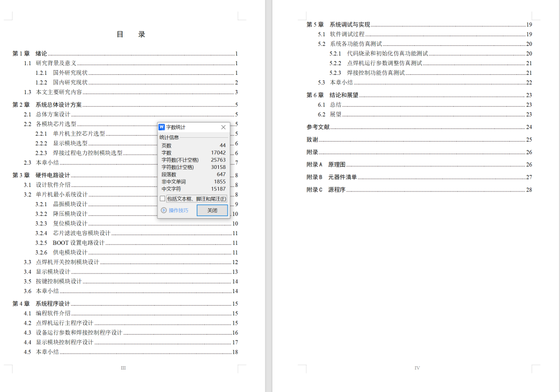Open the 附录C 源程序 entry

(325, 189)
